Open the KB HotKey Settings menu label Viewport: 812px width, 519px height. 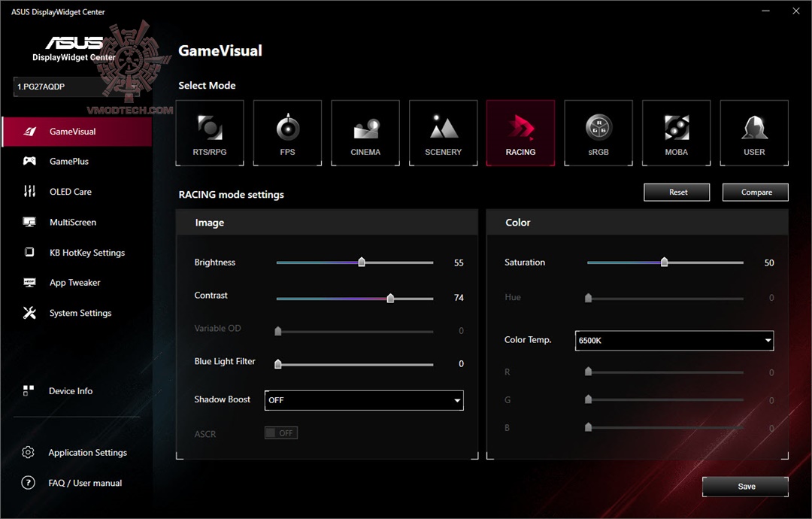87,253
